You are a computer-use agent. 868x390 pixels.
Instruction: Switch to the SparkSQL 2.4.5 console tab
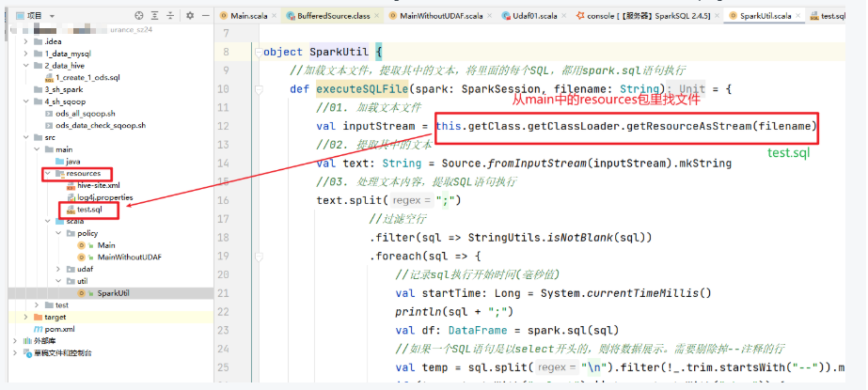point(647,16)
